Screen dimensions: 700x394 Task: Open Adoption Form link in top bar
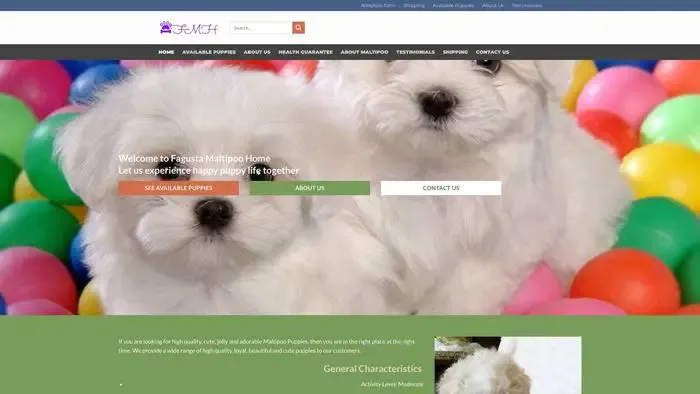pyautogui.click(x=378, y=6)
